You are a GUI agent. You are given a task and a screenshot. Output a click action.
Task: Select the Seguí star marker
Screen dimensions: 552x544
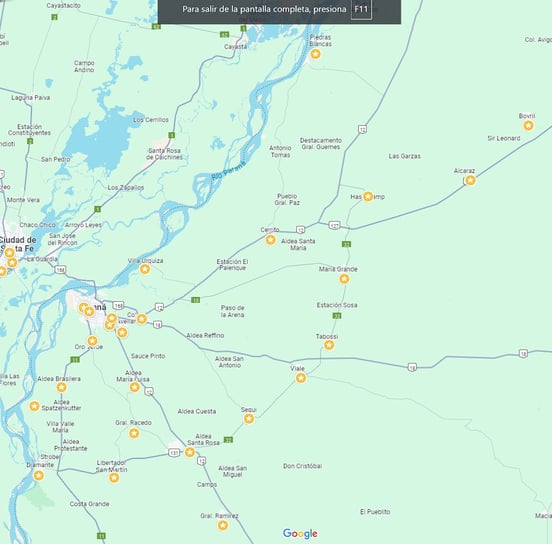click(249, 419)
